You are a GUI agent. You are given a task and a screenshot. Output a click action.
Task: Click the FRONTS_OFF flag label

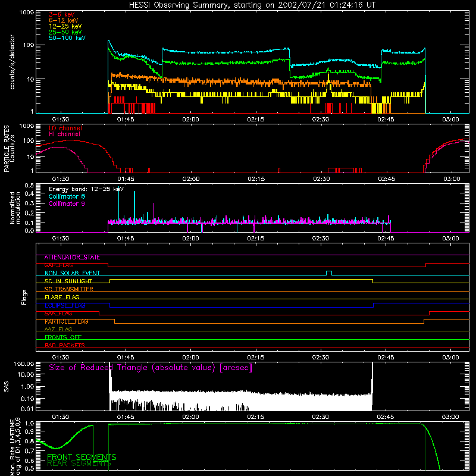pyautogui.click(x=63, y=337)
